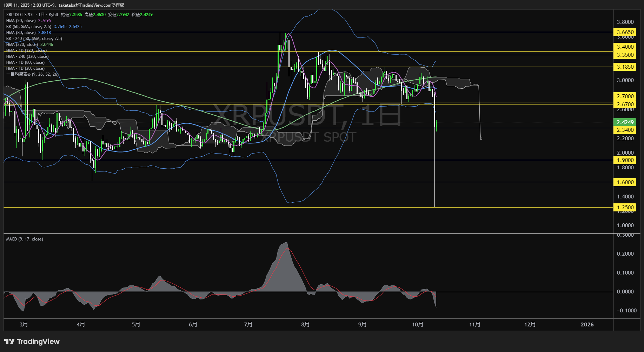Click the yellow 2.7000 price label
The height and width of the screenshot is (352, 644).
pyautogui.click(x=625, y=96)
